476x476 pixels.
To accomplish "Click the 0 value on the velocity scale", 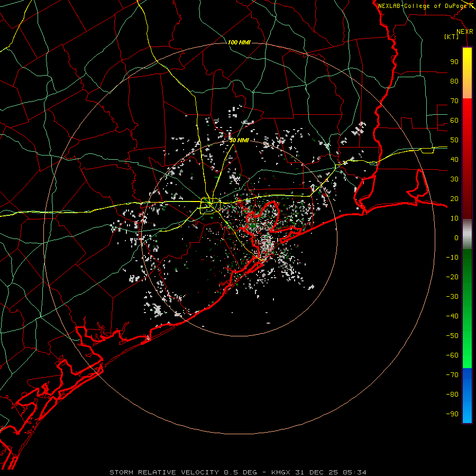I will coord(456,238).
